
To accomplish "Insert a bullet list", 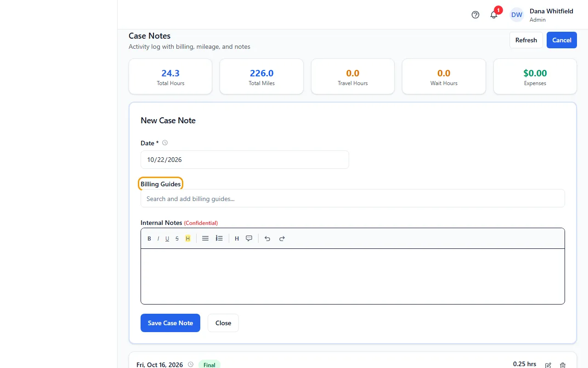I will 205,238.
